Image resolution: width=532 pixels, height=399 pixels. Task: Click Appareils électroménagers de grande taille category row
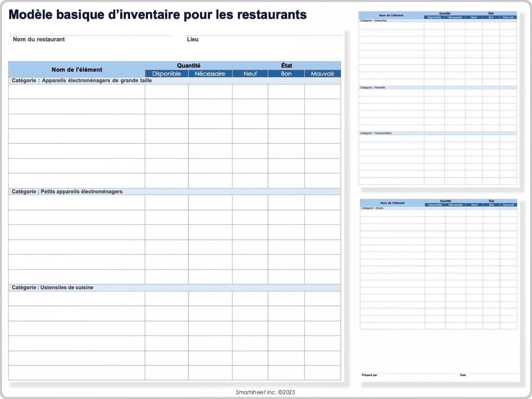click(82, 81)
